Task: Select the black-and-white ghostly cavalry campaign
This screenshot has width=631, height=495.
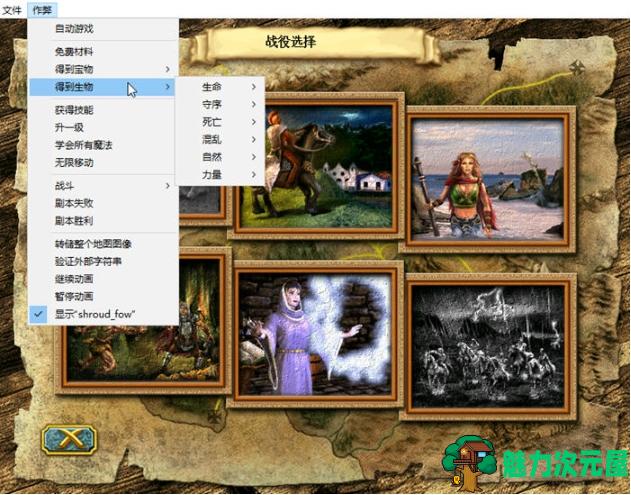Action: [489, 347]
